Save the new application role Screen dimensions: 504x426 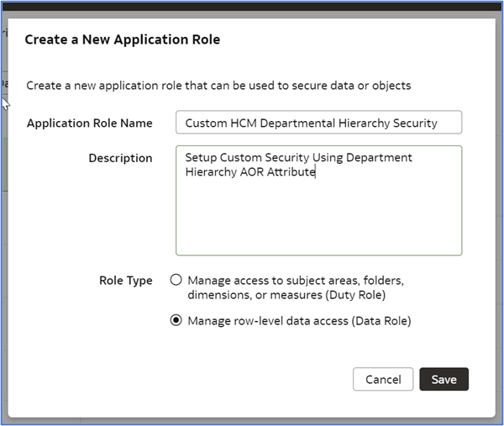click(x=444, y=379)
